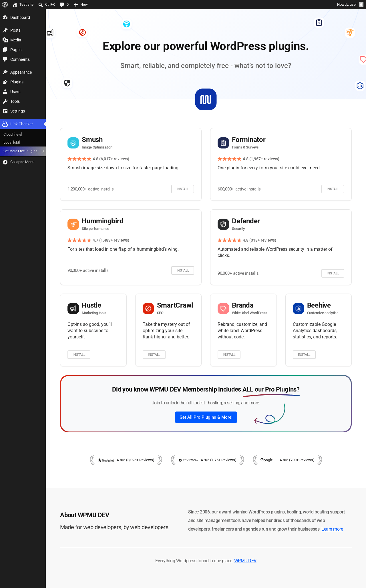Click the Forminator plugin card icon
The height and width of the screenshot is (588, 366).
point(223,143)
